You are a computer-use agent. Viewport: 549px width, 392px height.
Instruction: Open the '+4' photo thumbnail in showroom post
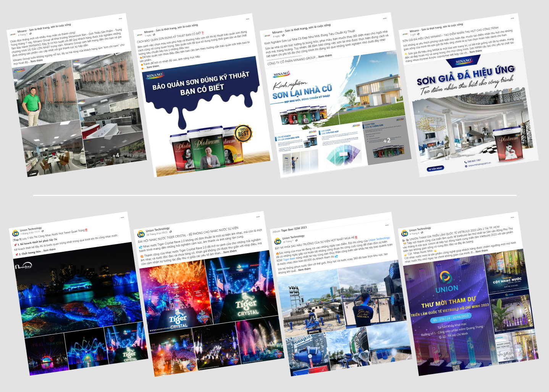click(x=116, y=155)
